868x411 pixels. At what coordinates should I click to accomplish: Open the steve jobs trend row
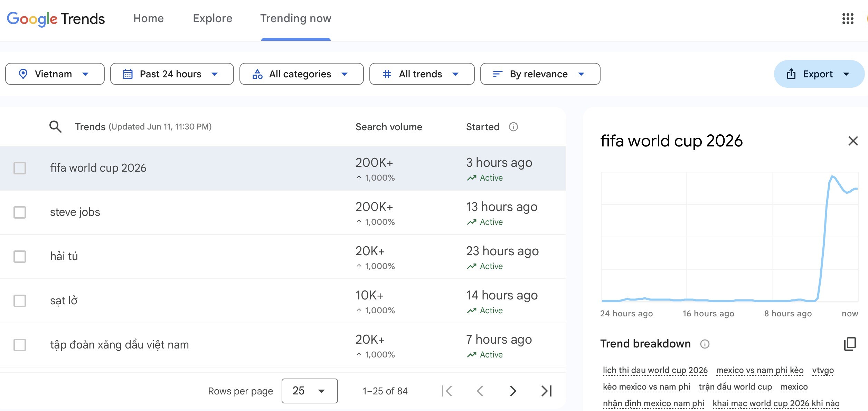tap(283, 212)
